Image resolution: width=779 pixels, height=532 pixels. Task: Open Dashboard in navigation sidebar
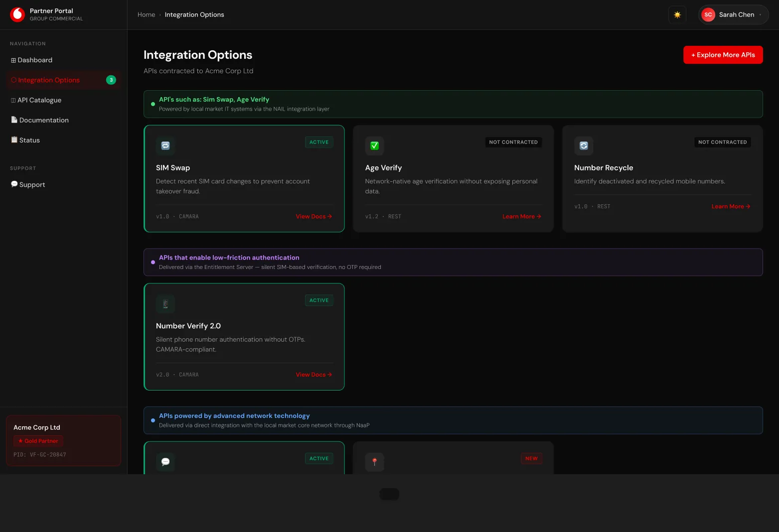(x=63, y=60)
